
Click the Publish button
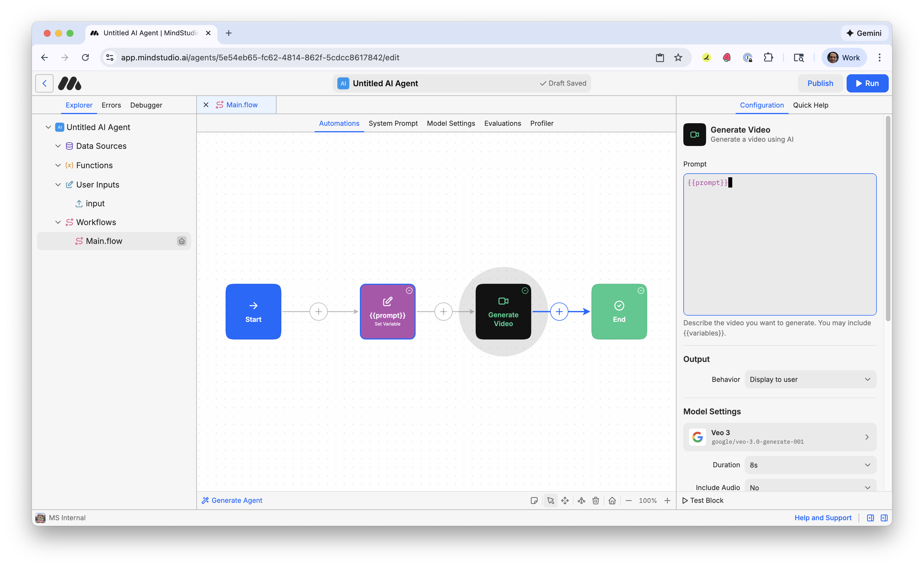(x=820, y=83)
